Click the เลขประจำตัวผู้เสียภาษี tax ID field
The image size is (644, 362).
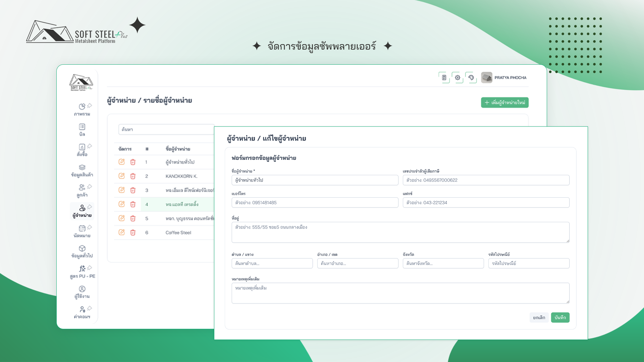[x=486, y=180]
